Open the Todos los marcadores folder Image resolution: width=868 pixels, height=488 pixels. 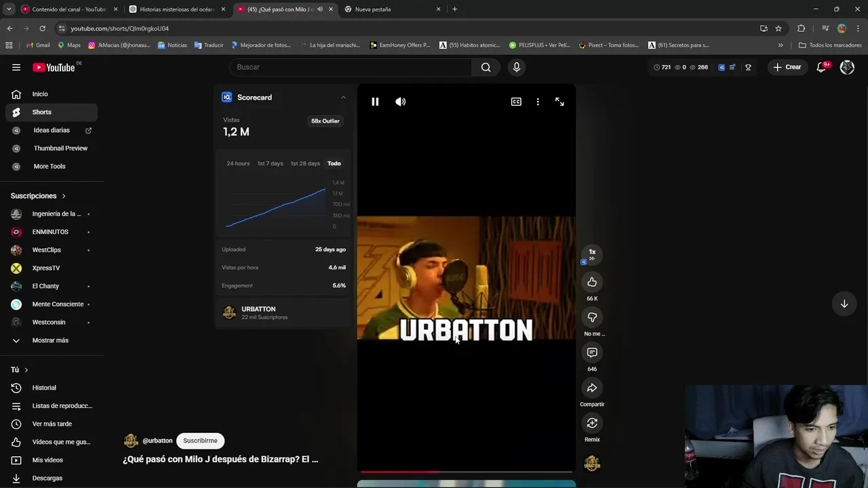[830, 45]
